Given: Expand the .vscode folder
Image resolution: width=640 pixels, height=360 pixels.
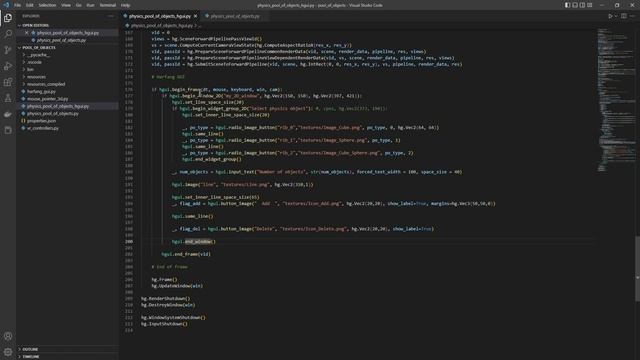Looking at the screenshot, I should pos(35,62).
